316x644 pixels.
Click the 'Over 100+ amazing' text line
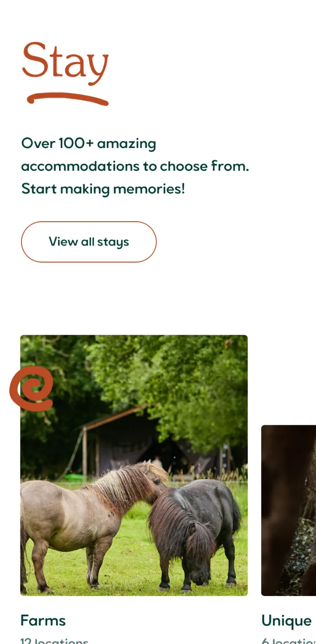89,143
